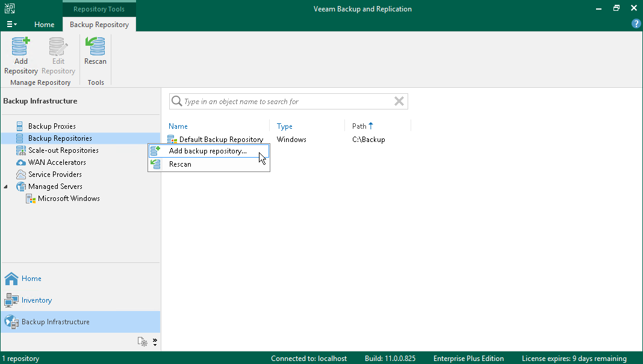Click the Veeam application icon in title bar
The image size is (643, 364).
click(10, 8)
